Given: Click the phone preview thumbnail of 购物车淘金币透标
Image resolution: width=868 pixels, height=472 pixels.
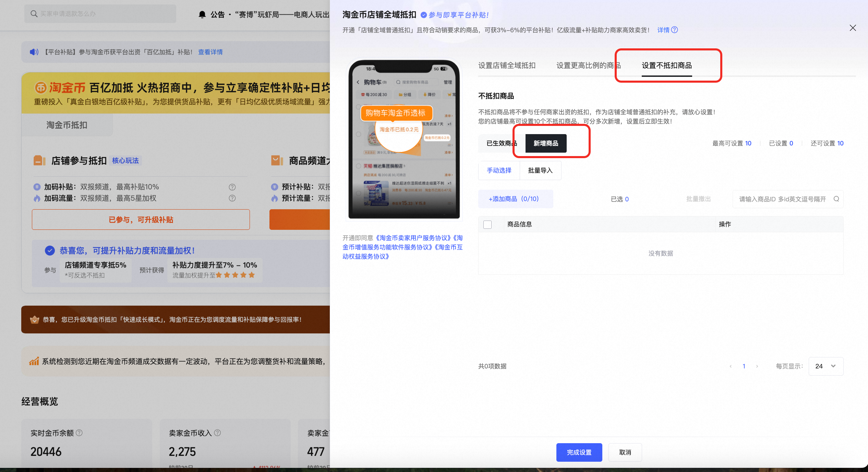Looking at the screenshot, I should 404,139.
